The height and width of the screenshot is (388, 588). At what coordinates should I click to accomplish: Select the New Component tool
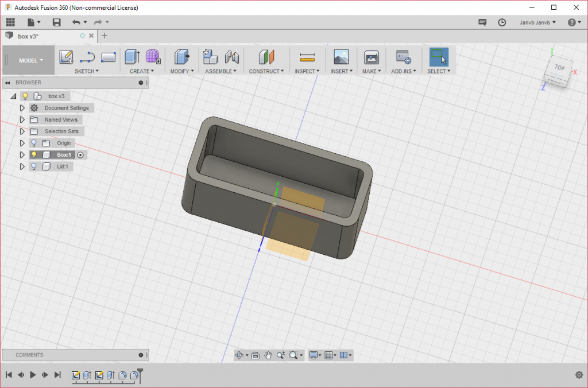pos(210,57)
